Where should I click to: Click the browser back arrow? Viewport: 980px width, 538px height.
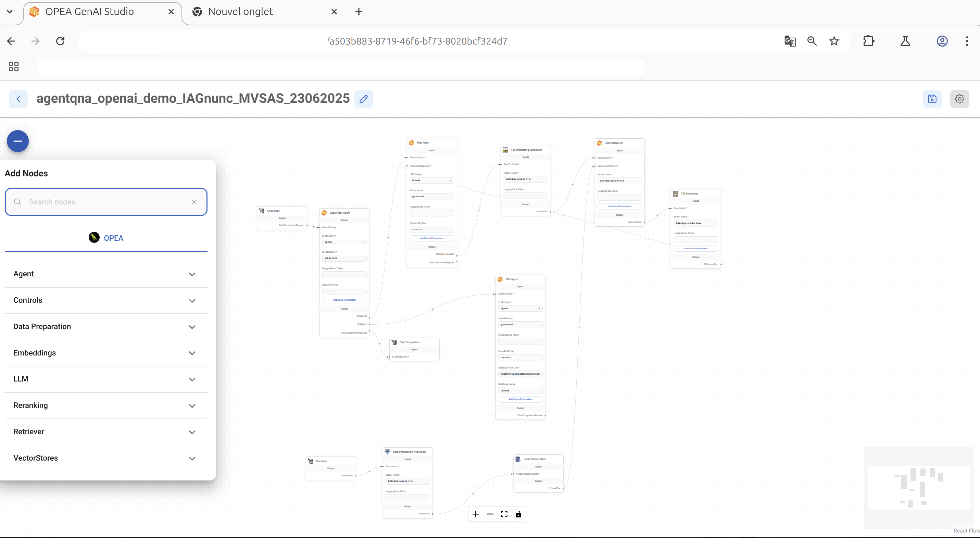click(x=11, y=41)
